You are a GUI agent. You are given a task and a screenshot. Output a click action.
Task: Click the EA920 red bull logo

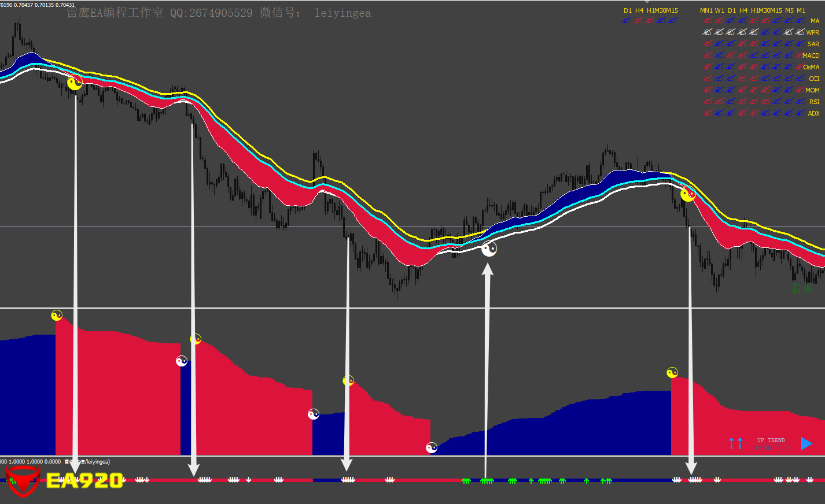22,481
